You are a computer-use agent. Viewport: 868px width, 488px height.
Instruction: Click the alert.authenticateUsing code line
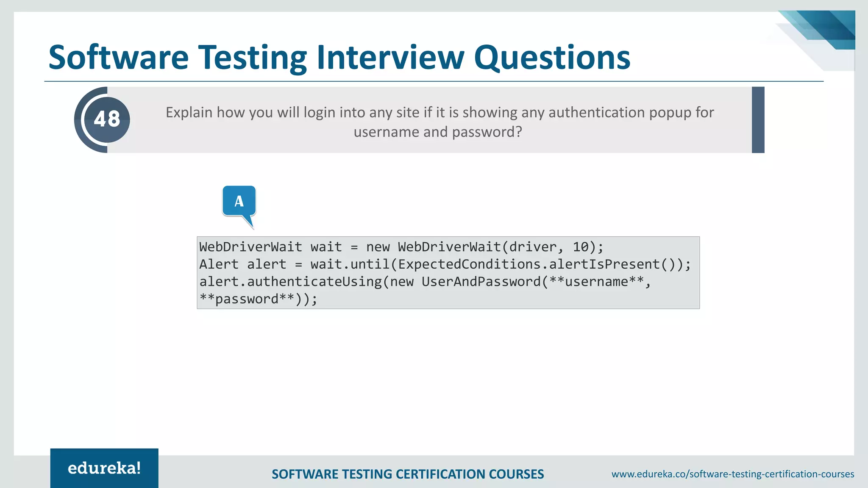pos(425,282)
